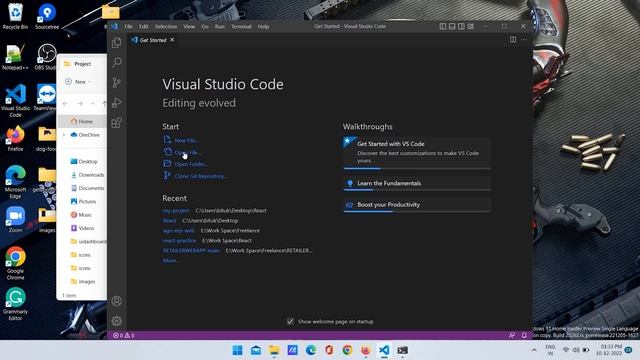
Task: Open the Customize Layout icon in title bar
Action: [471, 26]
